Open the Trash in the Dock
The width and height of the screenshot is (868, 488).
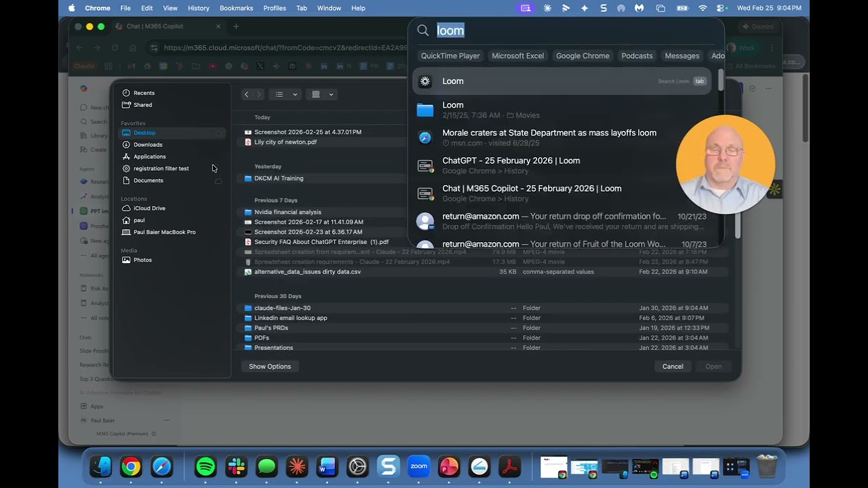(x=766, y=466)
